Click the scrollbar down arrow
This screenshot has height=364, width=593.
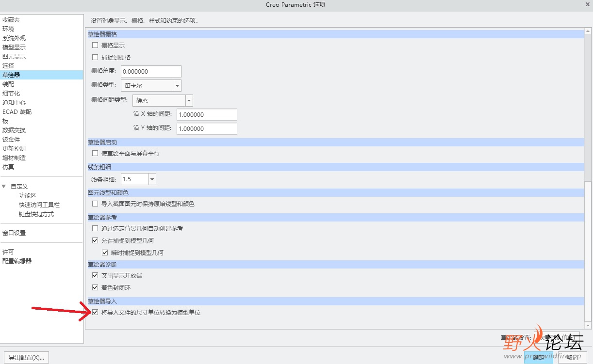[588, 325]
